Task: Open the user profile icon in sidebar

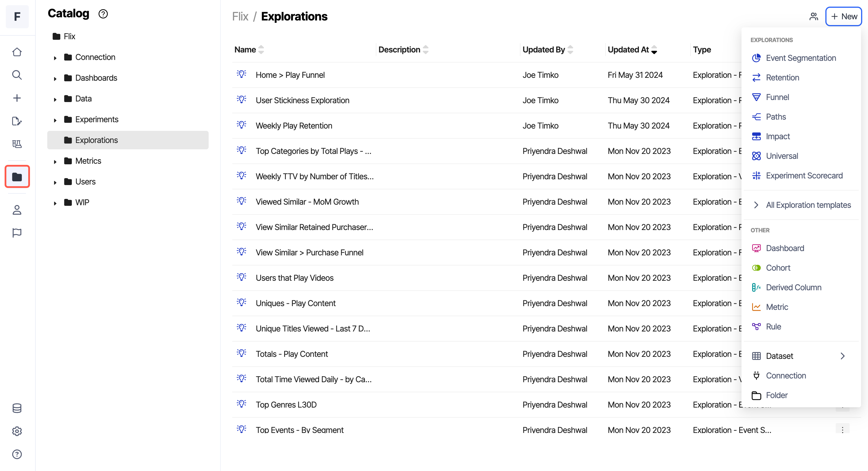Action: [17, 210]
